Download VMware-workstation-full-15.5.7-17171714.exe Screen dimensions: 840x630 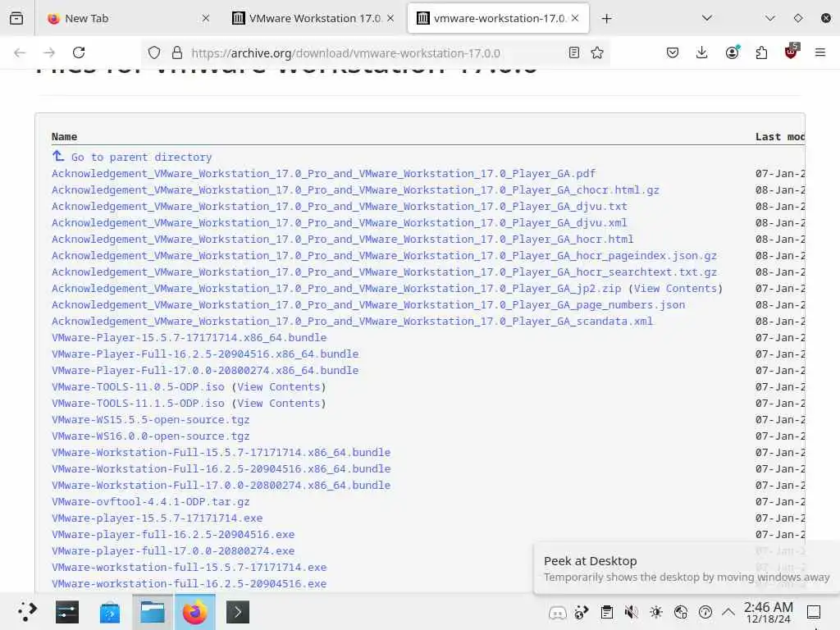[189, 568]
